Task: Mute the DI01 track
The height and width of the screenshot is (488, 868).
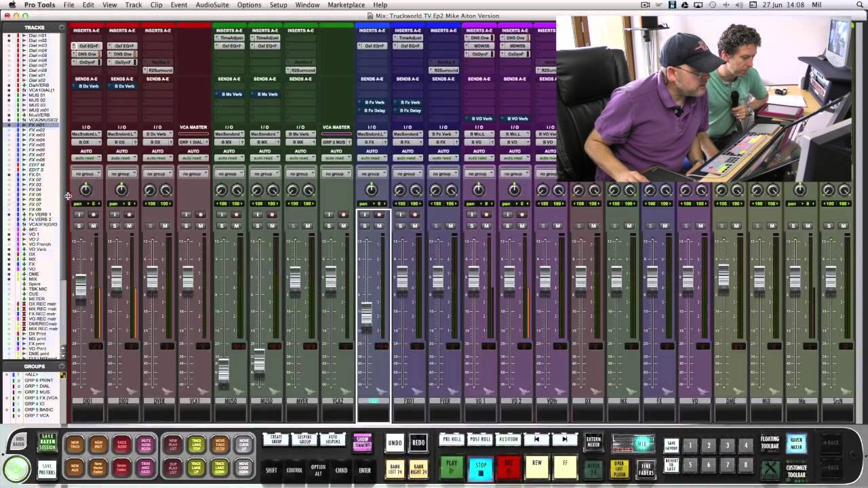Action: pyautogui.click(x=94, y=226)
